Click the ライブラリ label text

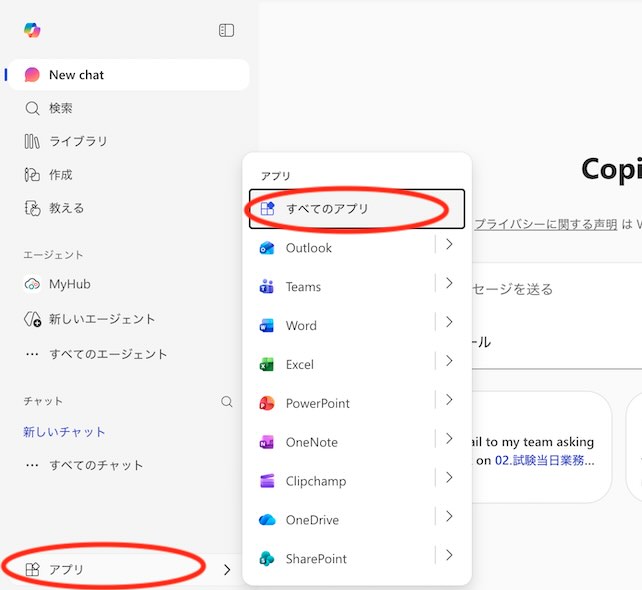click(78, 142)
